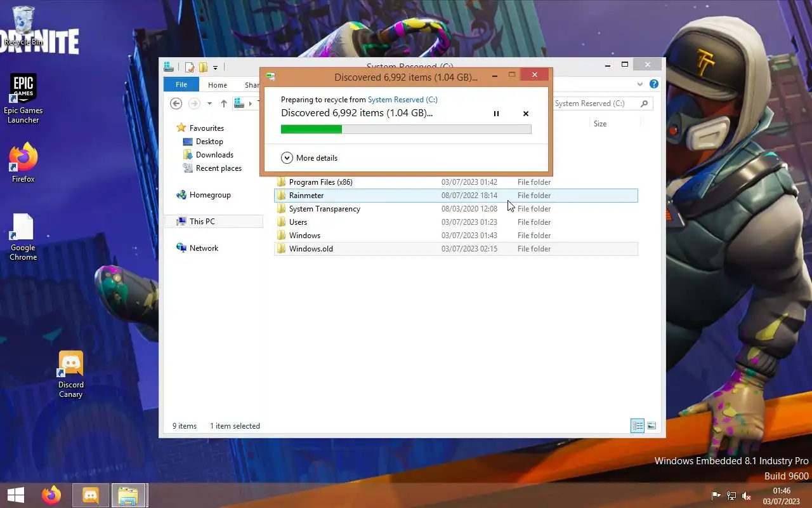
Task: Click the muted volume tray icon
Action: pos(747,495)
